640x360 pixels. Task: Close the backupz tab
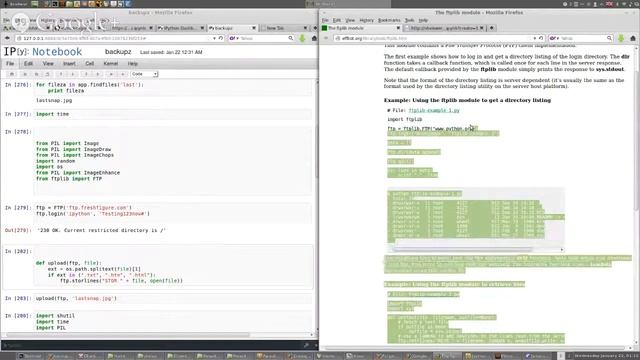tap(254, 28)
